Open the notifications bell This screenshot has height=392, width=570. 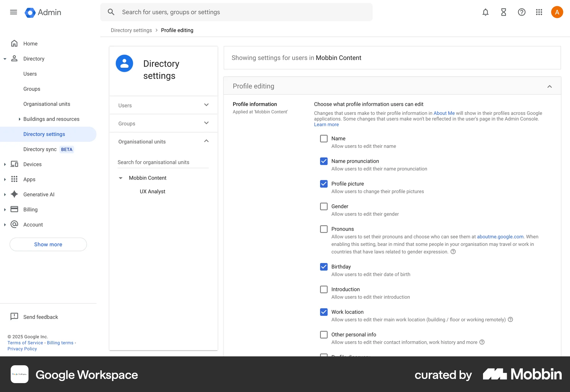coord(485,12)
